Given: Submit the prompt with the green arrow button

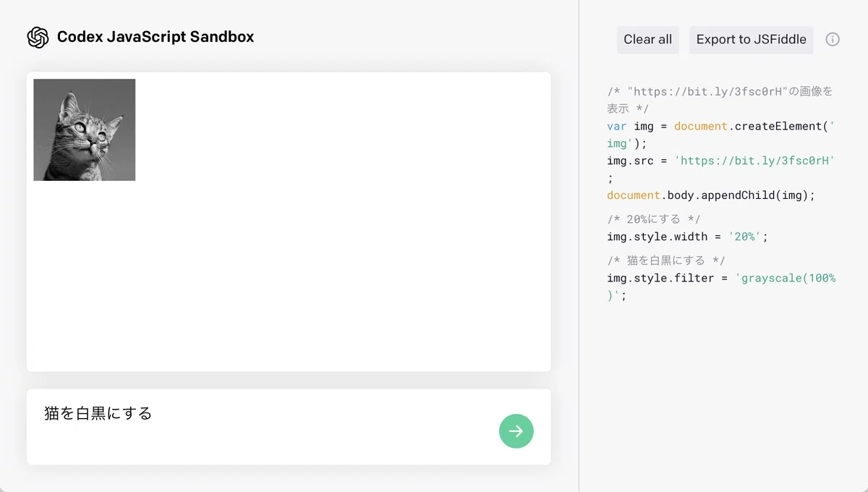Looking at the screenshot, I should click(516, 431).
